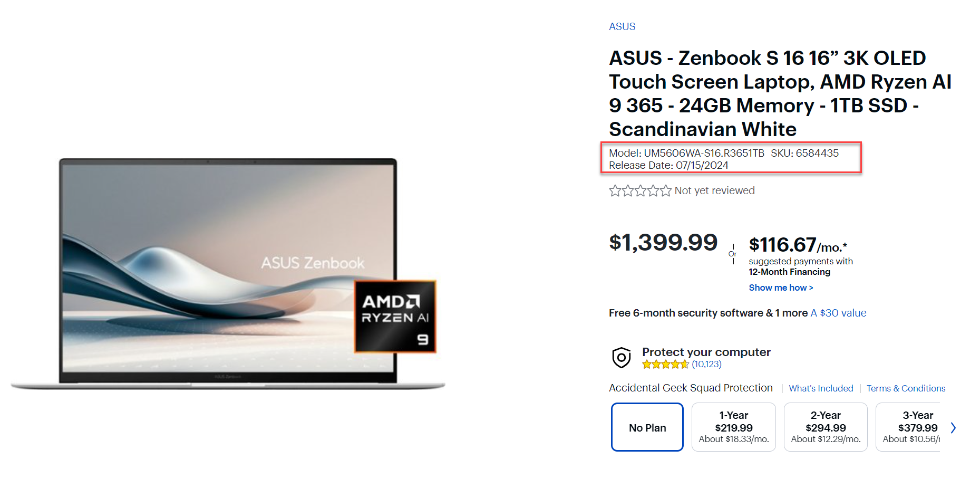Image resolution: width=980 pixels, height=488 pixels.
Task: Click the second empty rating star
Action: pos(627,190)
